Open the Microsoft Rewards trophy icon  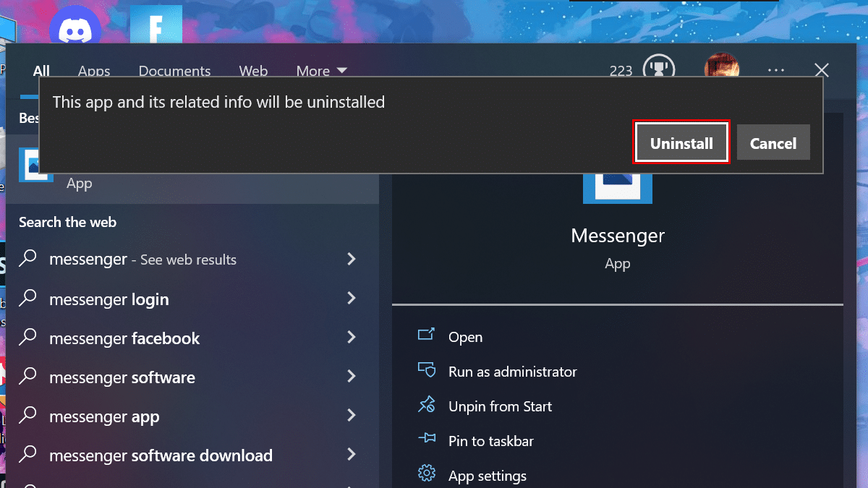click(658, 69)
